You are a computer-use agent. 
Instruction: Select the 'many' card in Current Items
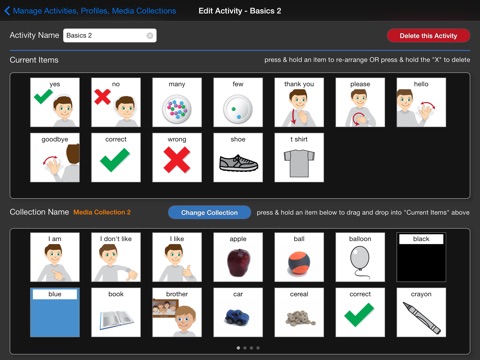177,102
